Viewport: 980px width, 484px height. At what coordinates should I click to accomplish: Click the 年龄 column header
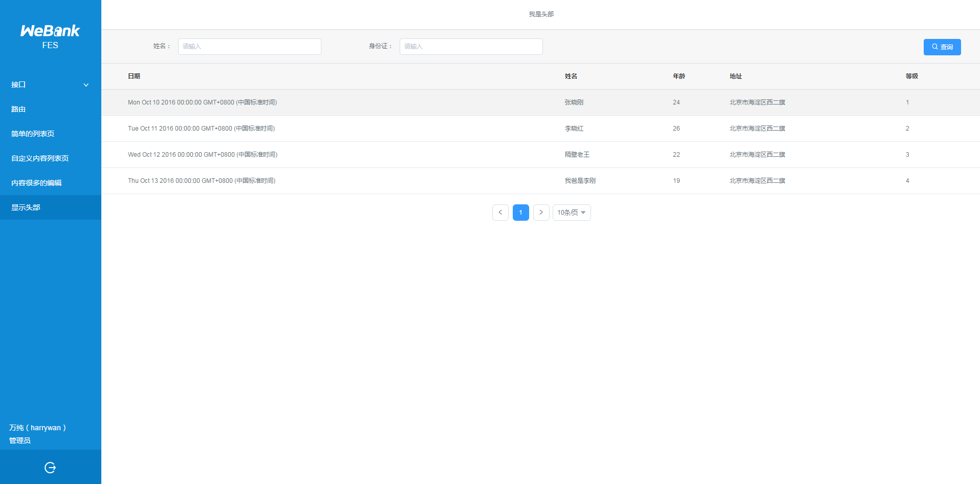[x=679, y=76]
